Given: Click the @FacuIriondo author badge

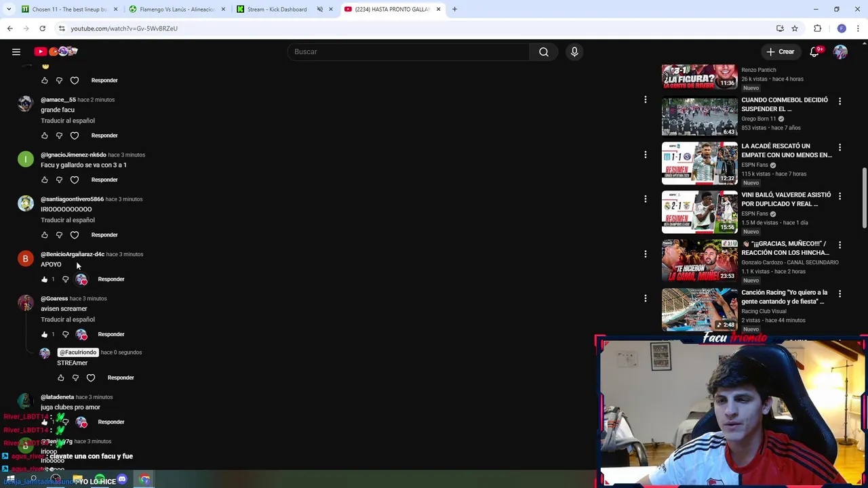Looking at the screenshot, I should point(78,352).
